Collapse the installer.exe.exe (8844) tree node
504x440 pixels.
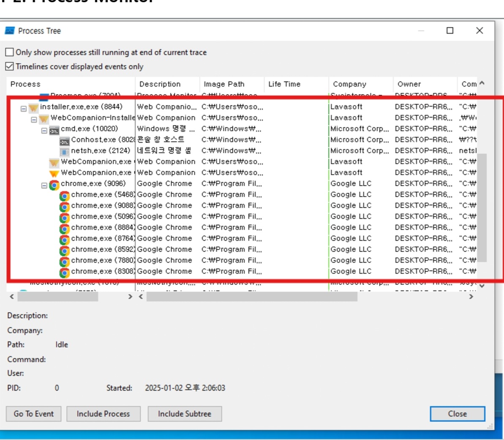click(24, 109)
